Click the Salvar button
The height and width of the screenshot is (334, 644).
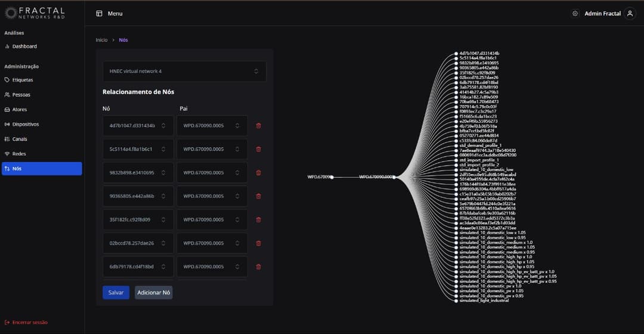coord(116,293)
